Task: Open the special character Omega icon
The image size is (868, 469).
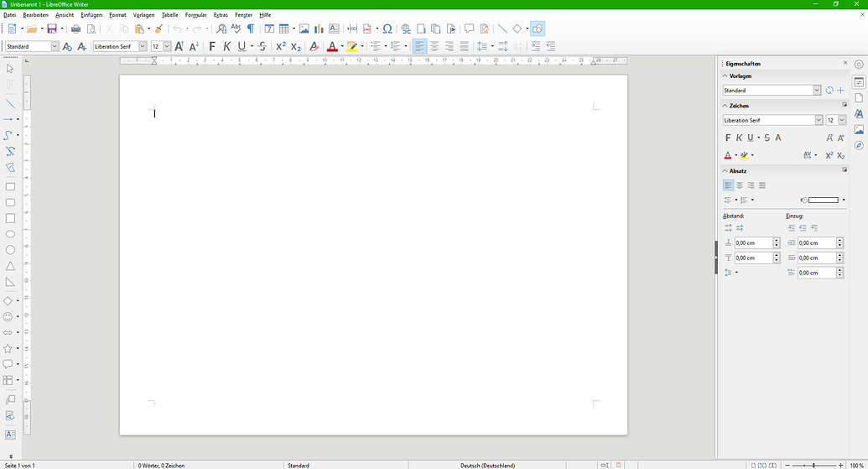Action: tap(387, 29)
